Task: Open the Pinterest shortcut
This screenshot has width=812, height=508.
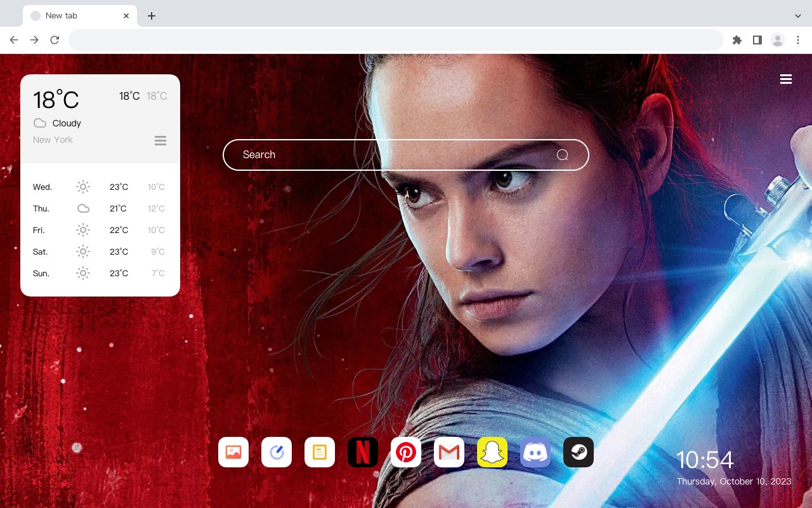Action: coord(406,452)
